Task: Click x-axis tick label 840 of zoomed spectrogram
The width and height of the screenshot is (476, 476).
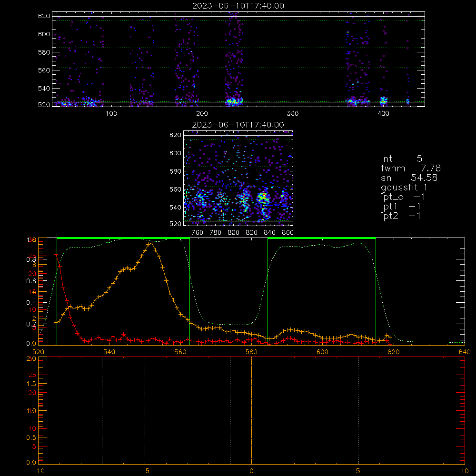Action: pos(269,233)
